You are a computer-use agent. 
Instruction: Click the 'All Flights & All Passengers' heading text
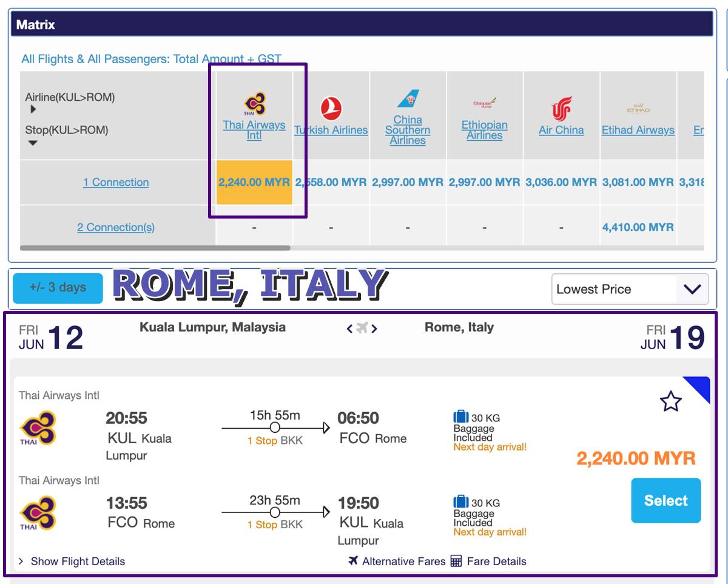tap(152, 59)
